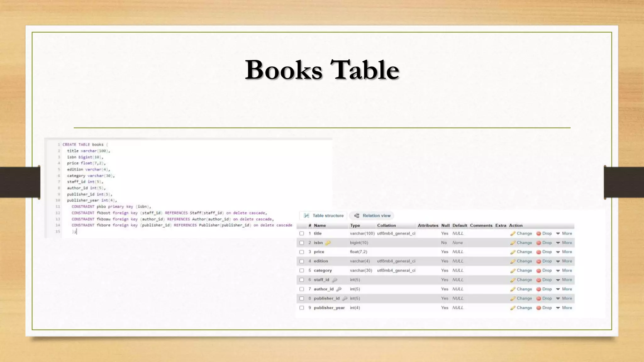Click the index key icon beside staff_id
644x362 pixels.
point(335,280)
